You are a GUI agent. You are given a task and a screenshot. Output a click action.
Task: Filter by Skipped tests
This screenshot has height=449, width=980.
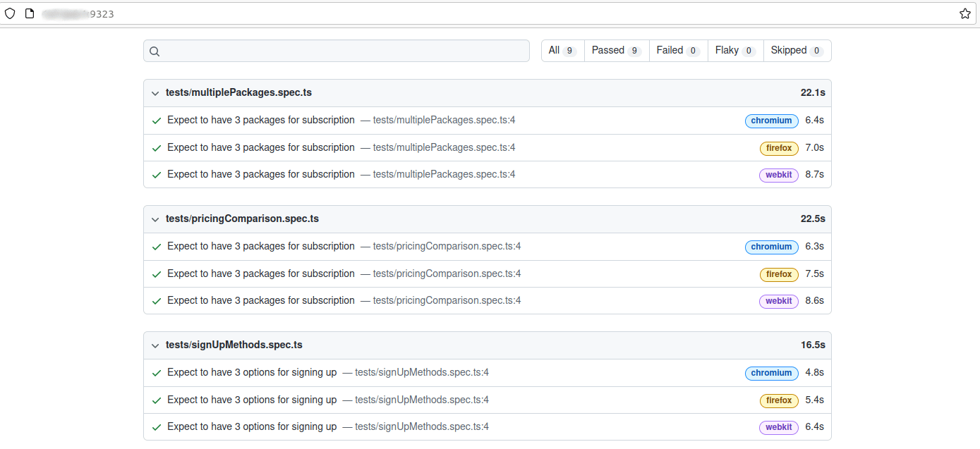[x=797, y=51]
